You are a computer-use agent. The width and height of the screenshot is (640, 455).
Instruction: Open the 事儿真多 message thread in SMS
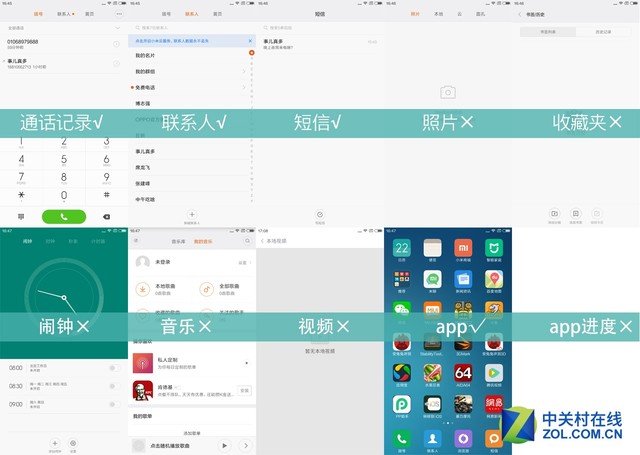pos(320,44)
